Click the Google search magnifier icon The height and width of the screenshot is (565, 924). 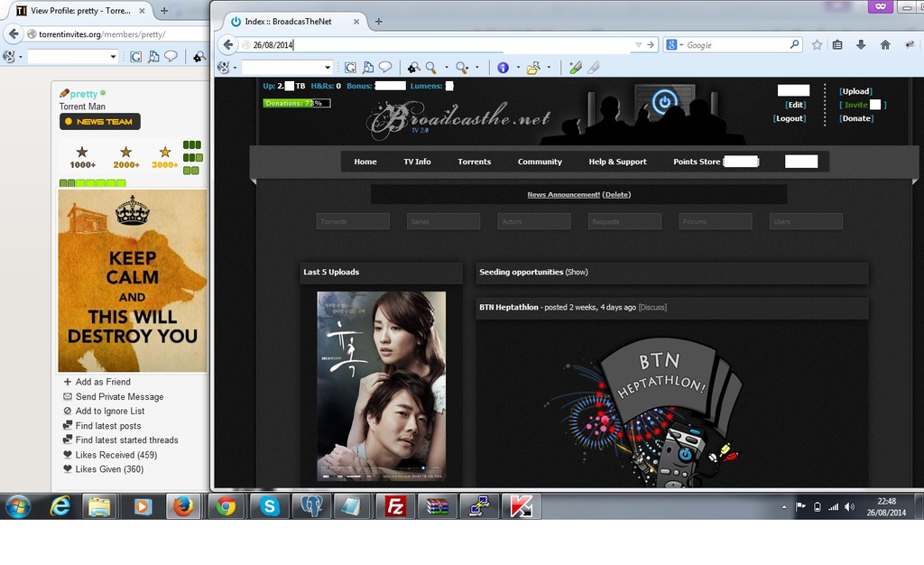(x=794, y=44)
